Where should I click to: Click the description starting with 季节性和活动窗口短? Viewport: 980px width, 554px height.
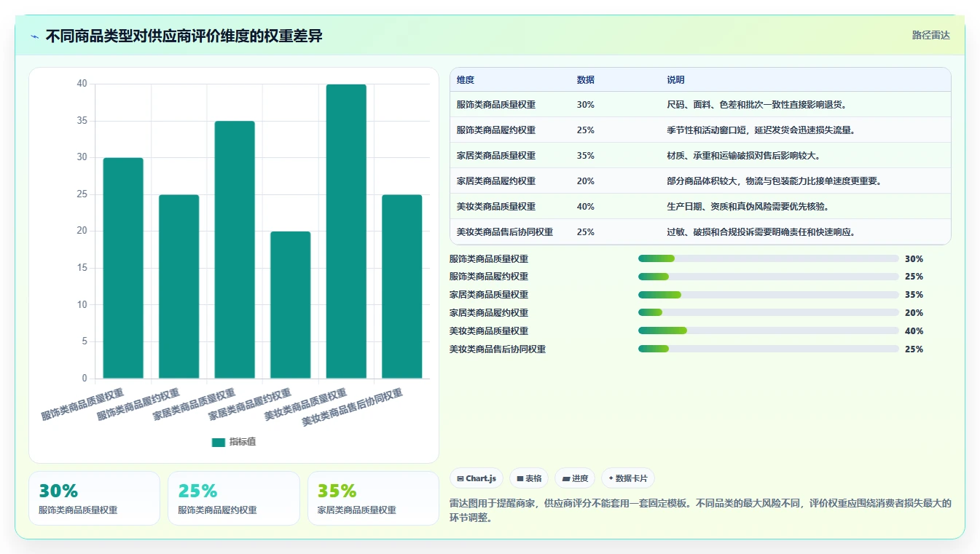pos(761,130)
